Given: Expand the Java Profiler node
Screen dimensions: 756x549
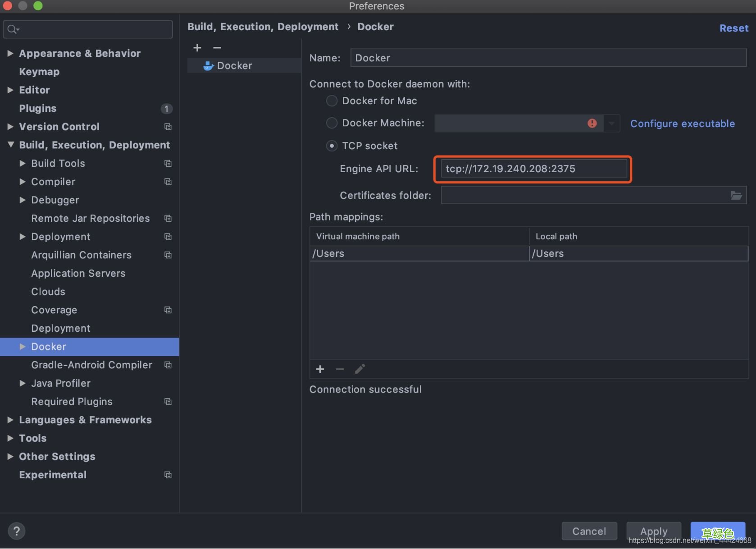Looking at the screenshot, I should 23,383.
